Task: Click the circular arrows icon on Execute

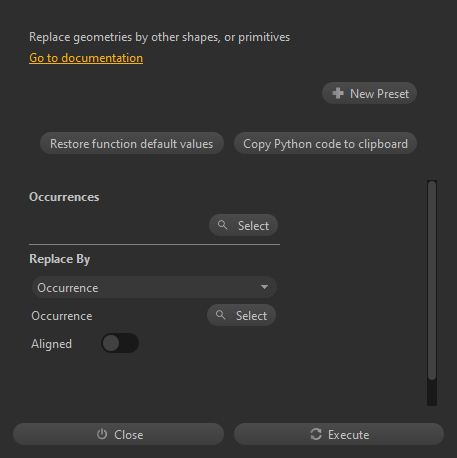Action: (x=316, y=434)
